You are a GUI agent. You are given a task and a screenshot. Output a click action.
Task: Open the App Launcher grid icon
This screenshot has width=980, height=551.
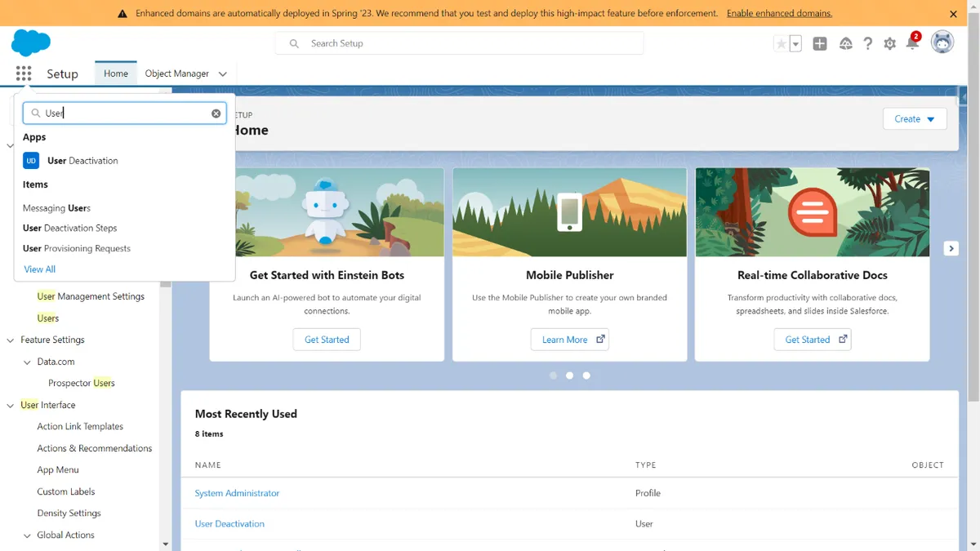click(24, 73)
